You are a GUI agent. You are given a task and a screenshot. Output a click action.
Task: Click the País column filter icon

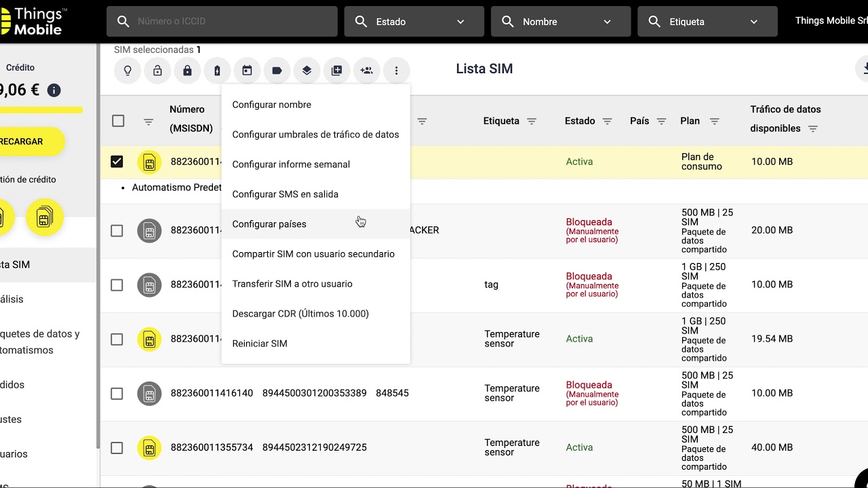click(x=662, y=121)
